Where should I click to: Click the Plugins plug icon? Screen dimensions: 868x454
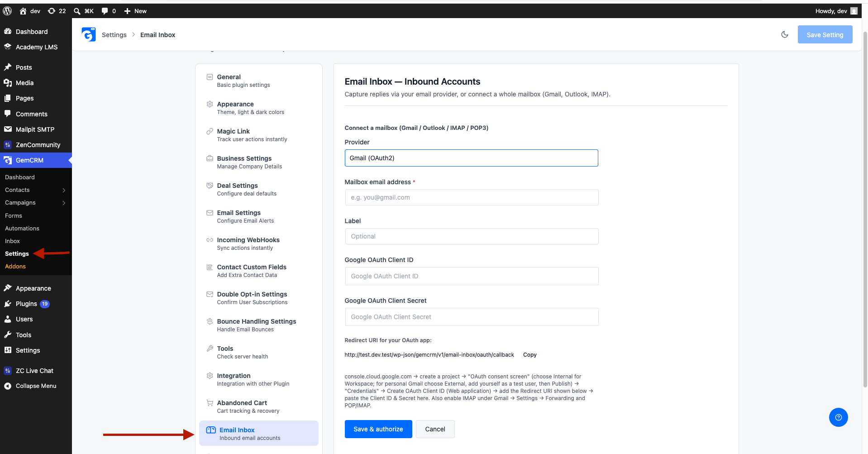tap(8, 304)
